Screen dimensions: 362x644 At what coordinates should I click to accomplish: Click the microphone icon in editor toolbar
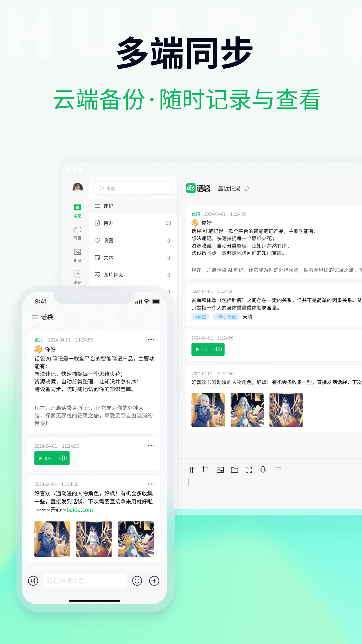(263, 470)
